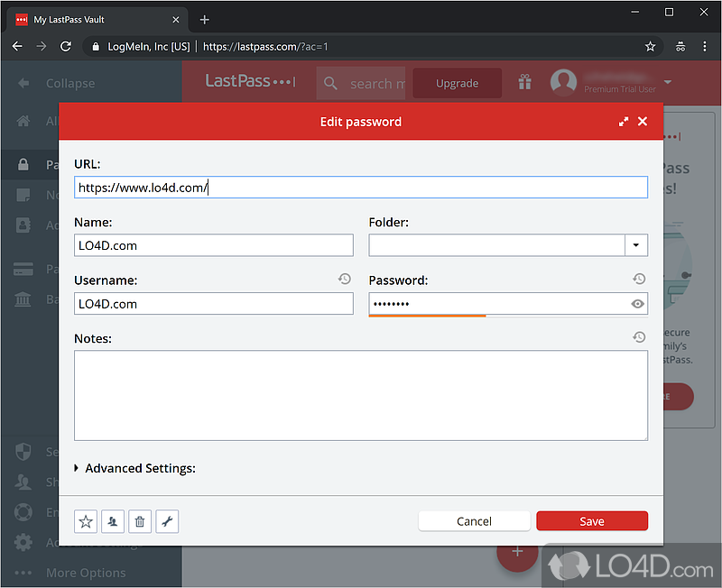Toggle password visibility eye icon
The image size is (722, 588).
pyautogui.click(x=638, y=305)
